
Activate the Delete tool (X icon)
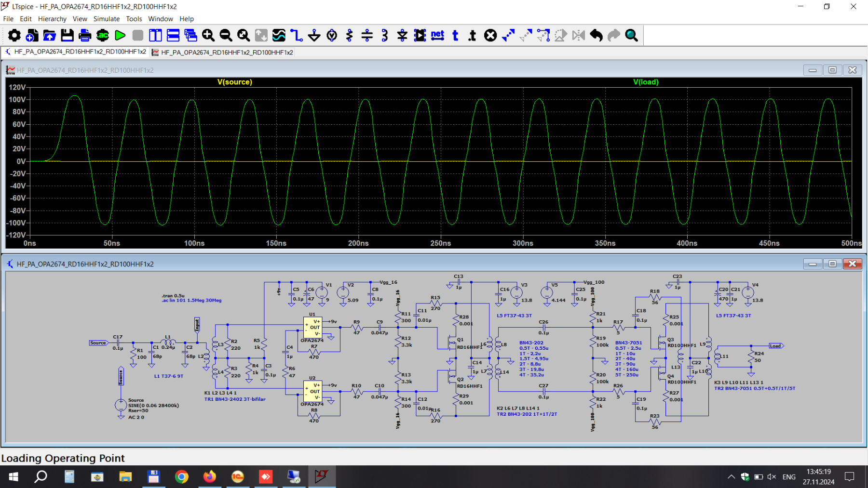pyautogui.click(x=490, y=35)
